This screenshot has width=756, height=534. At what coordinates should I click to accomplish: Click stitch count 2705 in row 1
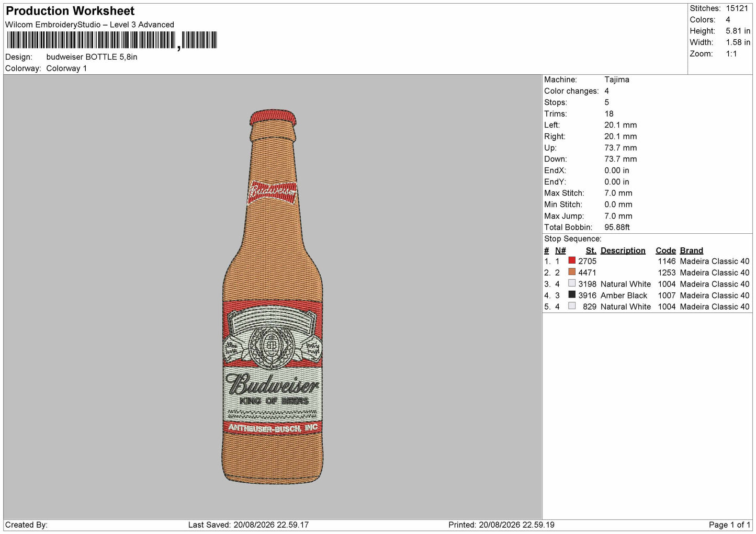point(587,261)
